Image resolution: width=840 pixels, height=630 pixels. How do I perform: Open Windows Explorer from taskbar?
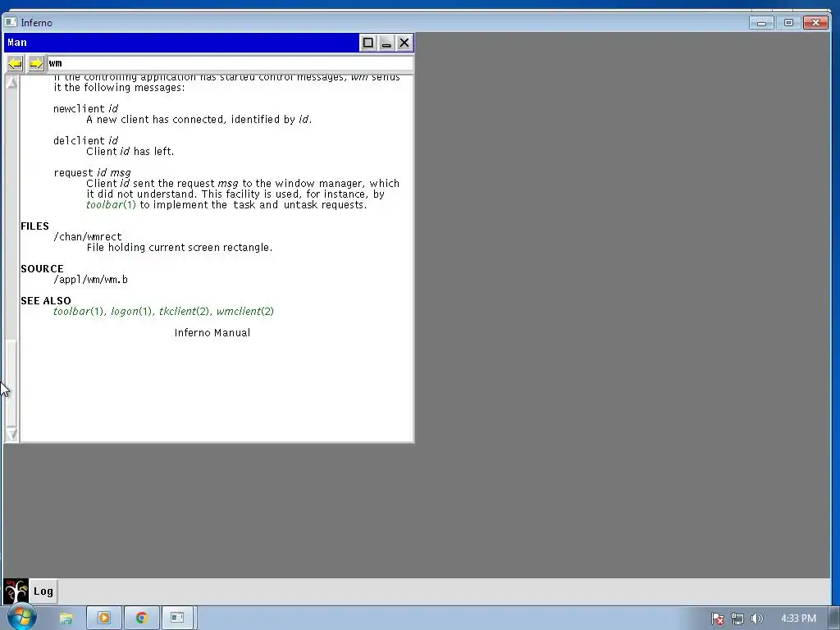(66, 619)
